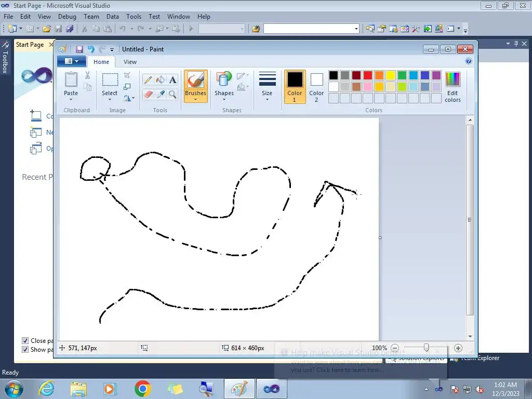
Task: Open the Window menu in Visual Studio
Action: tap(179, 16)
